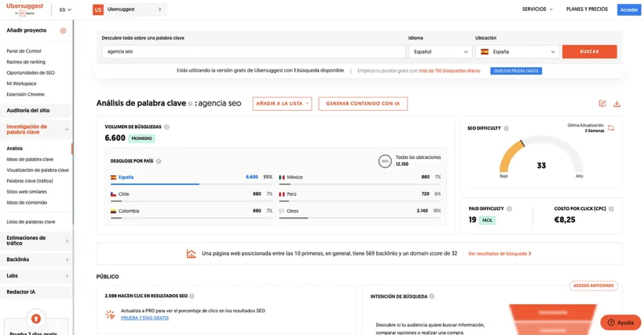Screen dimensions: 644x335
Task: Click Empezar prueba gratis button
Action: click(516, 71)
